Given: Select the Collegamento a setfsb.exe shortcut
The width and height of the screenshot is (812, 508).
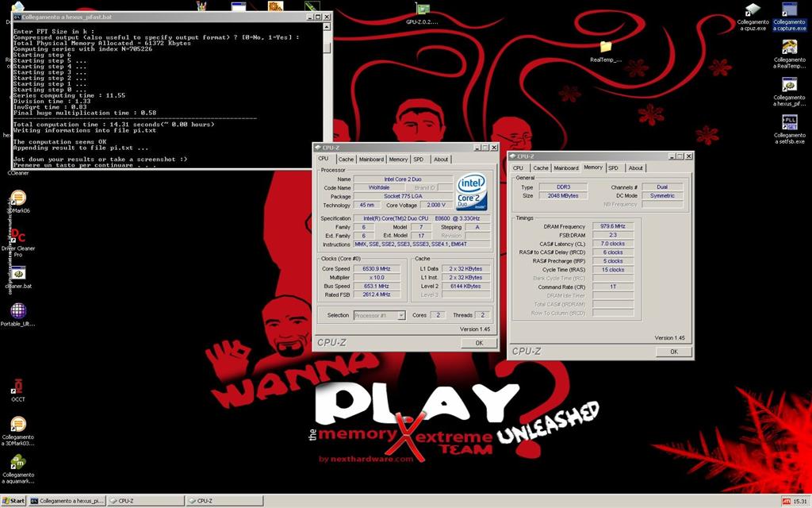Looking at the screenshot, I should pyautogui.click(x=789, y=129).
